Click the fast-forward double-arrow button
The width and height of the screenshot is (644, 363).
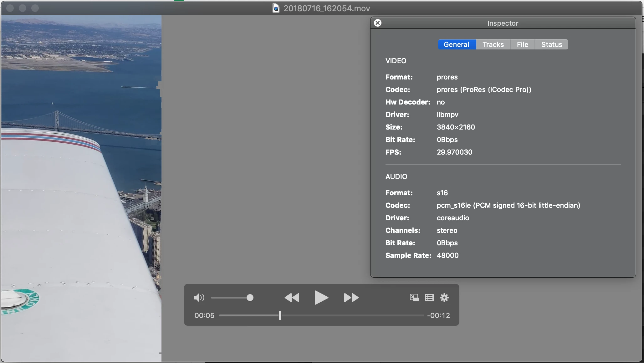(x=351, y=298)
